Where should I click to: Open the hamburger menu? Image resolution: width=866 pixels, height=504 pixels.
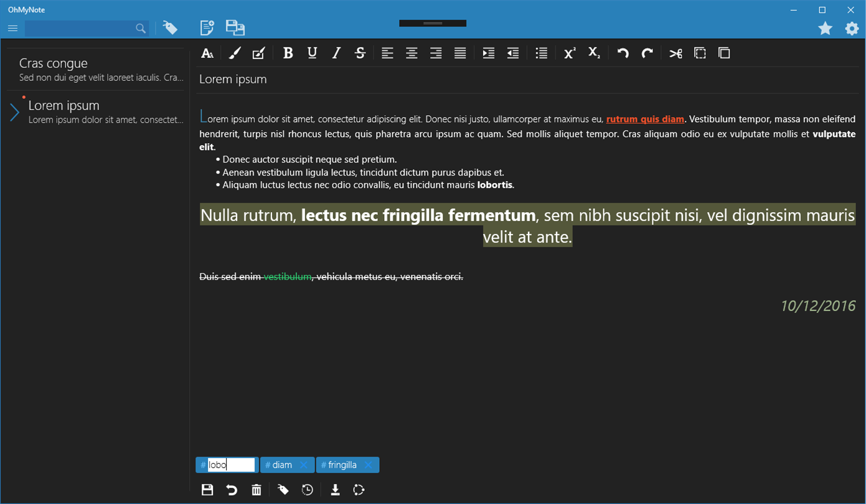[12, 29]
